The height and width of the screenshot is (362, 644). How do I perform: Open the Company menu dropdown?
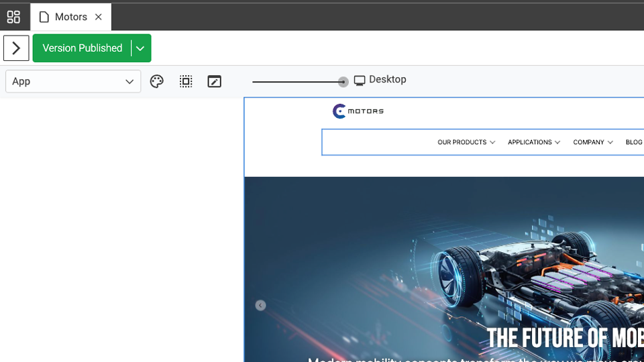click(592, 142)
